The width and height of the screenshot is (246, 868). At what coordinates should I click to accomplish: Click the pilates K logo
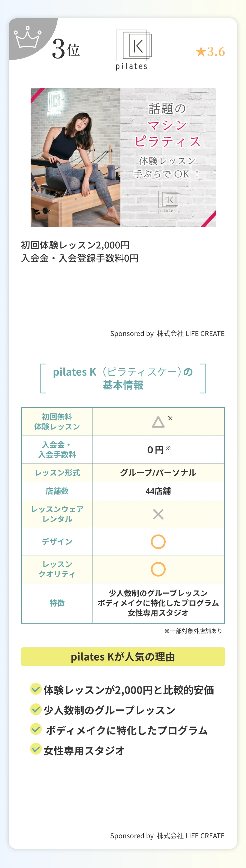[x=133, y=49]
